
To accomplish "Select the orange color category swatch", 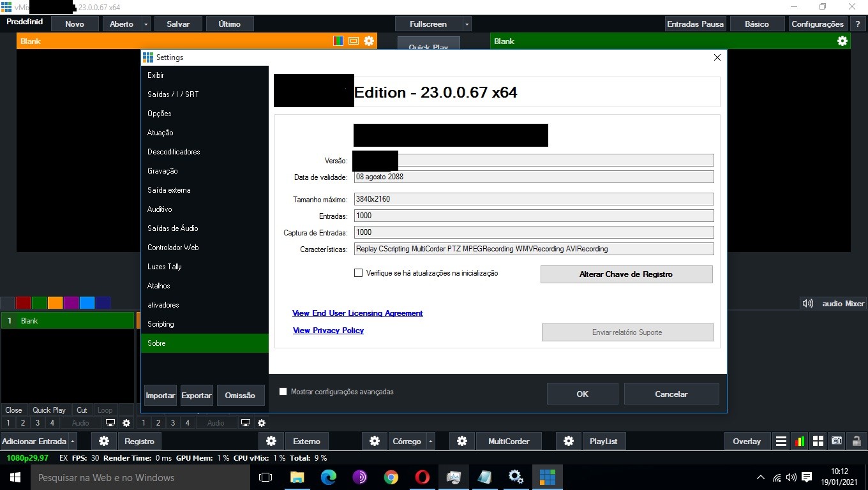I will tap(55, 303).
